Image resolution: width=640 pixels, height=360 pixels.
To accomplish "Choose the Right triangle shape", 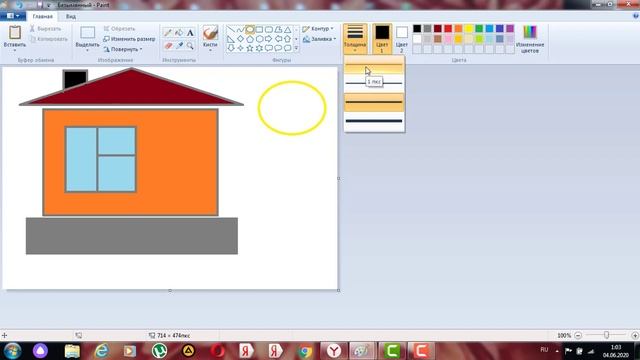I will pos(231,39).
